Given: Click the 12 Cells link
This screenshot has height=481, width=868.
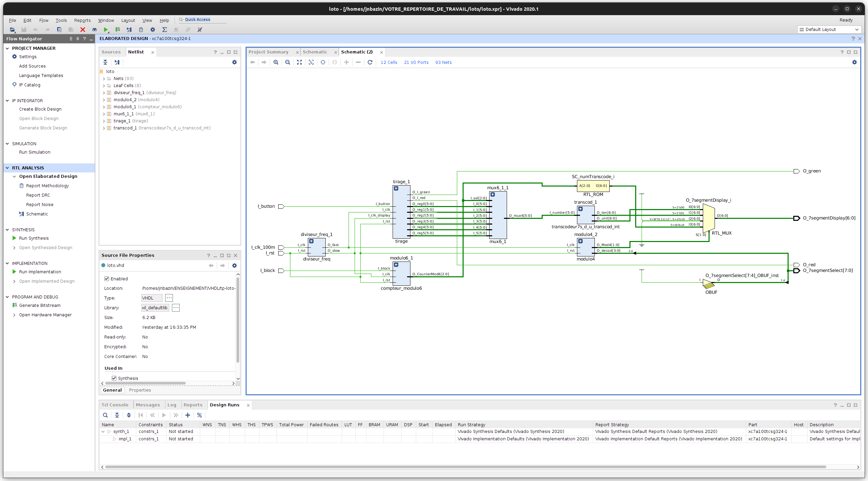Looking at the screenshot, I should (389, 62).
